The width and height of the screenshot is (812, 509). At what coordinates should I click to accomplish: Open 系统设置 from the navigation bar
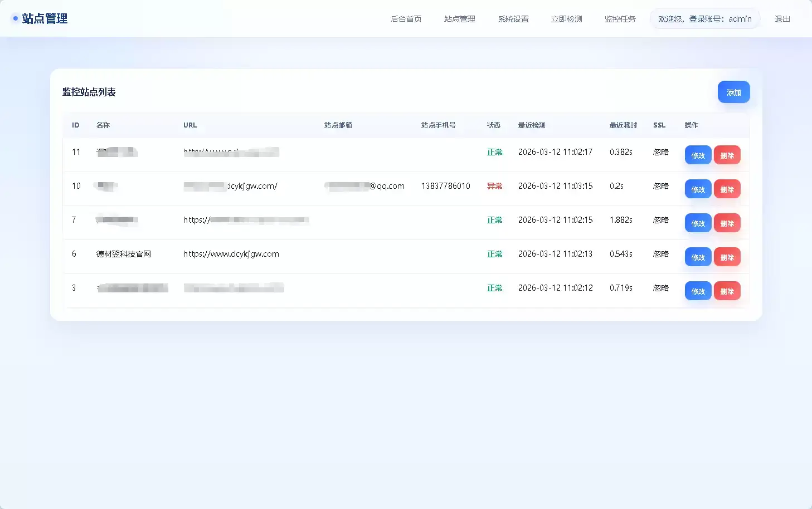[x=512, y=18]
